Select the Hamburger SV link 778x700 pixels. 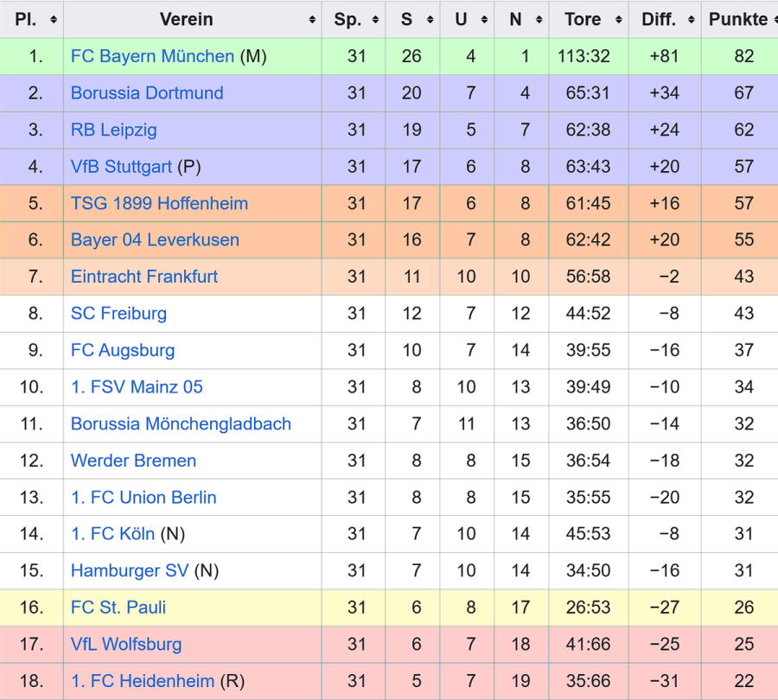tap(130, 570)
